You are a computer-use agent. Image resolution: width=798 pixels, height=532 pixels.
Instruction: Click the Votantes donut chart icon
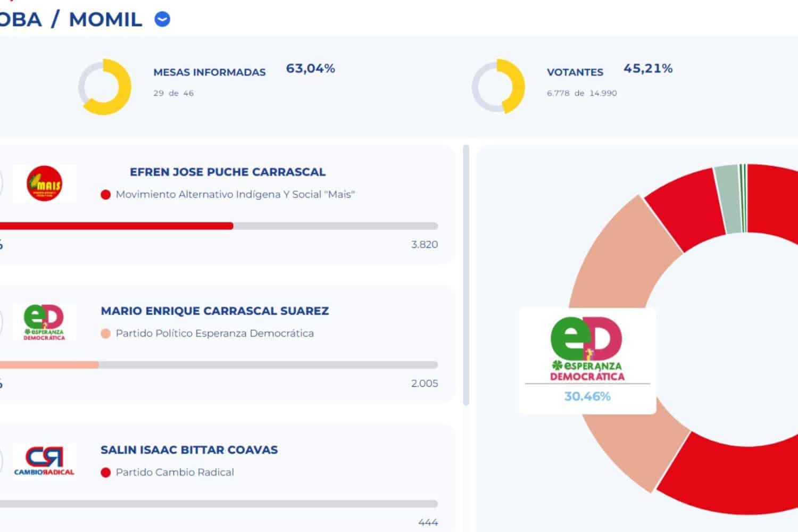(x=498, y=87)
